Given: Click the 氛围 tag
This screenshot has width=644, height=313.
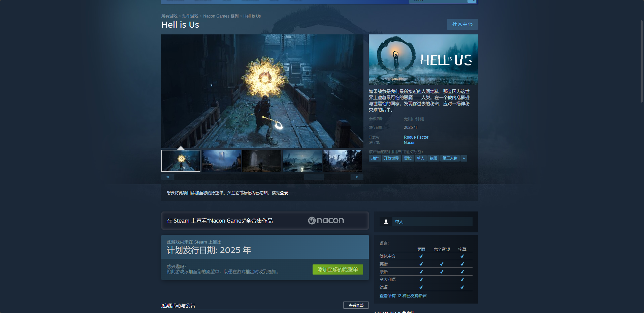Looking at the screenshot, I should tap(433, 158).
